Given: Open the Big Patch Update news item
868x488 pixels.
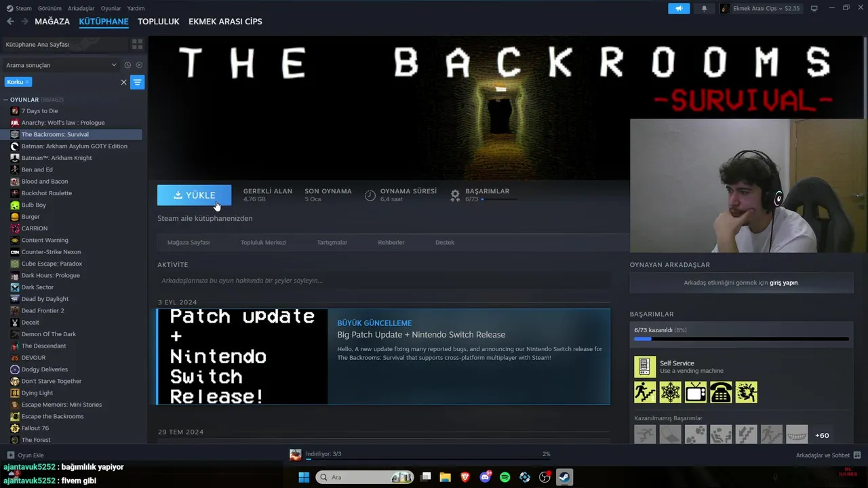Looking at the screenshot, I should click(x=383, y=357).
